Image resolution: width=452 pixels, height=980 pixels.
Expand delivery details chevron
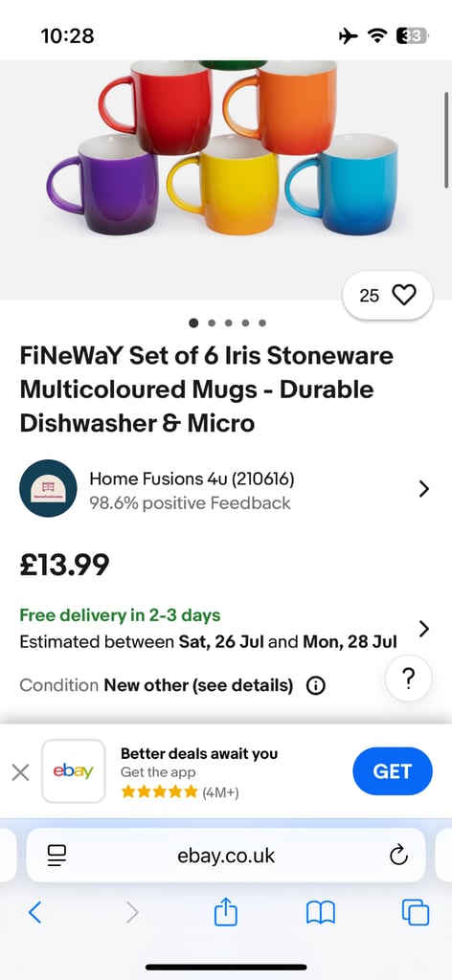[424, 629]
